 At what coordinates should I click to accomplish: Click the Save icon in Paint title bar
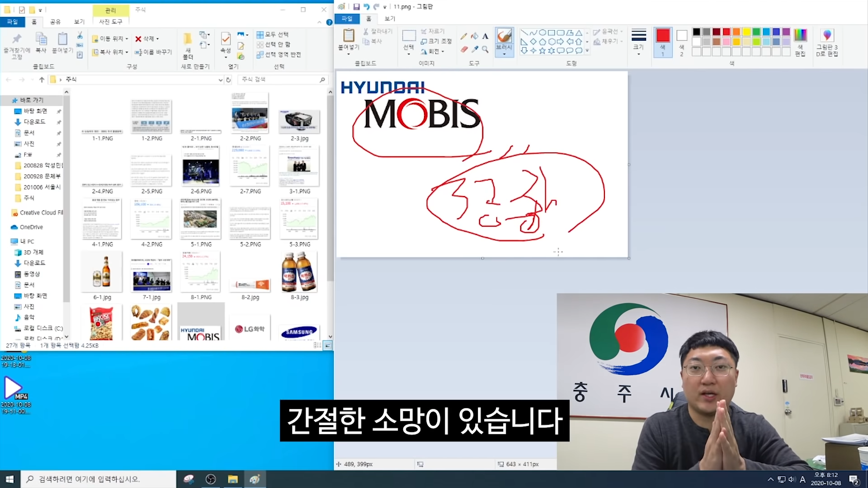(x=356, y=7)
